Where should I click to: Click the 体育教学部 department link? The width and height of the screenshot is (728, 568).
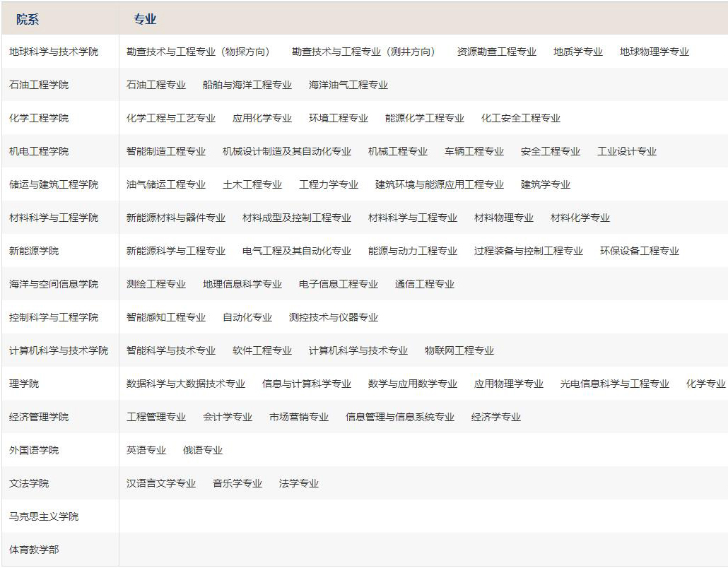(34, 550)
